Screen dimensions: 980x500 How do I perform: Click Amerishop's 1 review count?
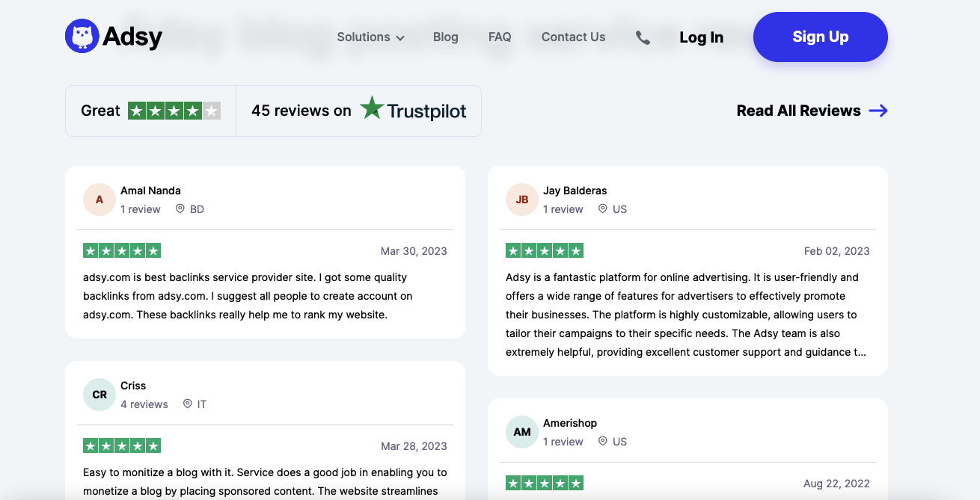[x=563, y=442]
